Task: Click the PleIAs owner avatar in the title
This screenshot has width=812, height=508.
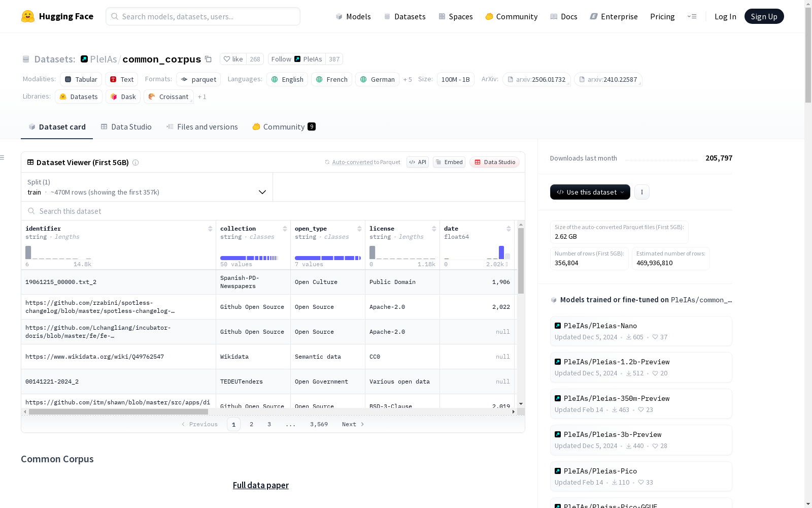Action: pyautogui.click(x=84, y=59)
